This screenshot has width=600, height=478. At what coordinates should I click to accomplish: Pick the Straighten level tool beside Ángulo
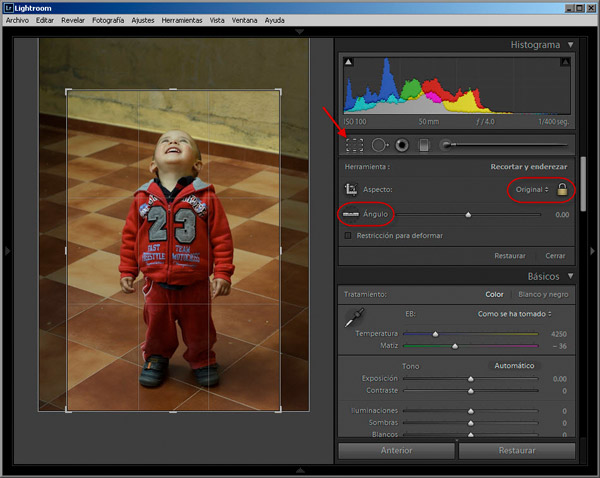pyautogui.click(x=351, y=214)
